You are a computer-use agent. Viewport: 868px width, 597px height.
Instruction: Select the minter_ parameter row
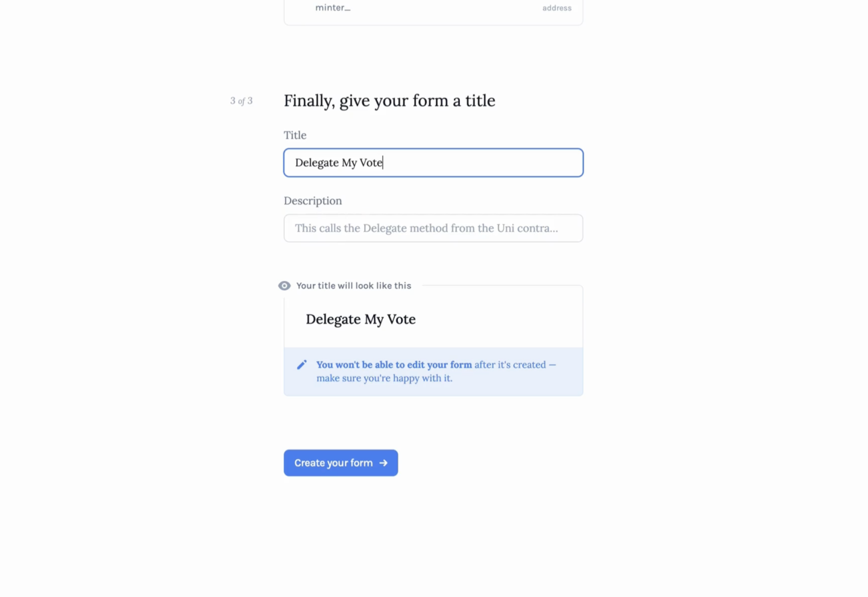tap(433, 8)
